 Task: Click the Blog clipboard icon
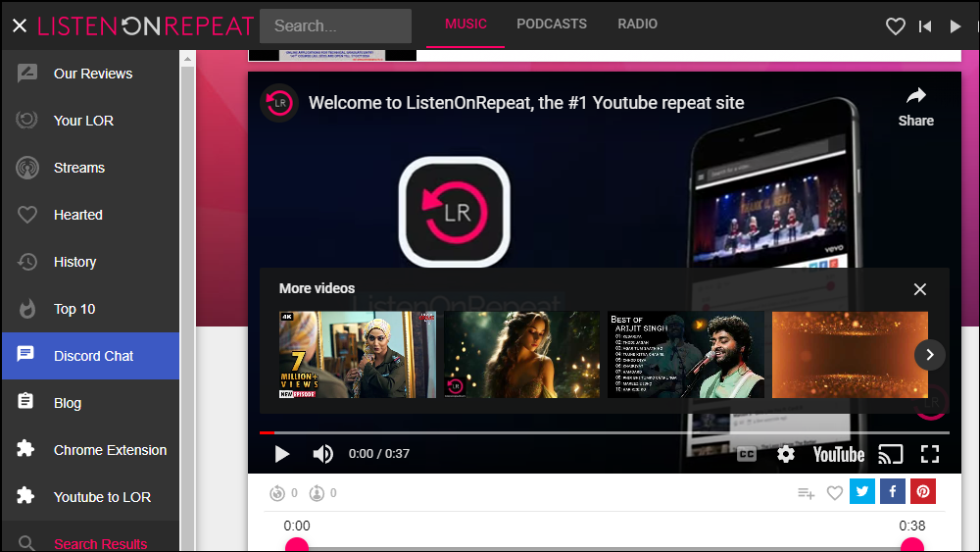25,401
